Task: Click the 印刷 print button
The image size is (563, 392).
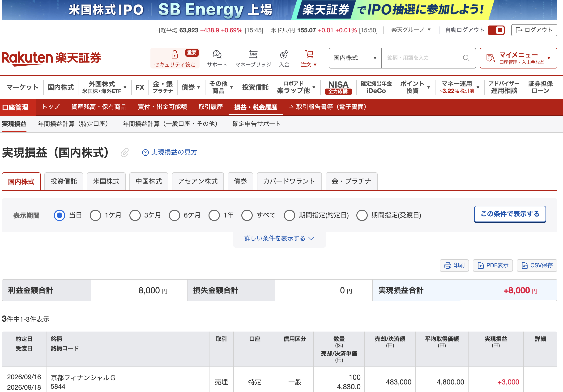Action: 454,265
